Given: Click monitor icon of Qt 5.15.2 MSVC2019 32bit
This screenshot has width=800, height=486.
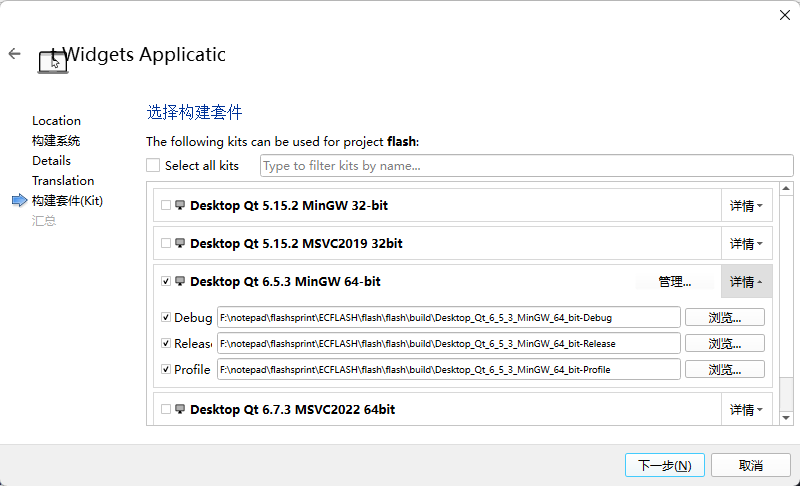Looking at the screenshot, I should pos(180,243).
